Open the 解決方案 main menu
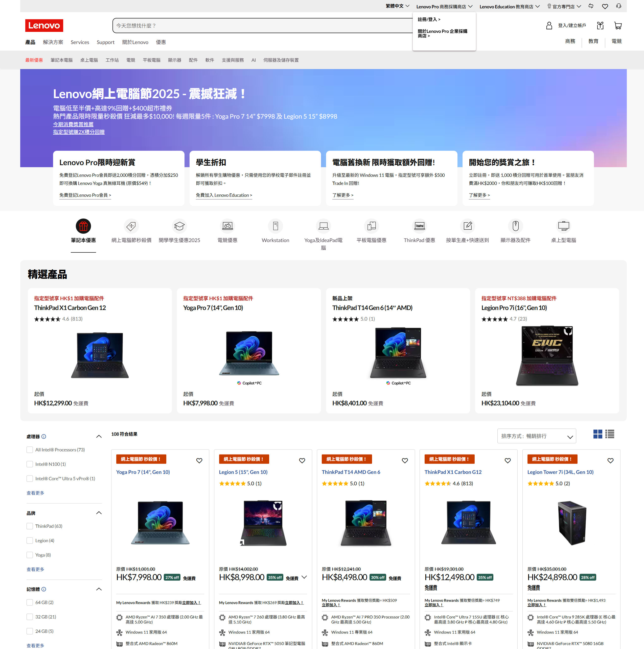The width and height of the screenshot is (644, 649). (x=53, y=42)
